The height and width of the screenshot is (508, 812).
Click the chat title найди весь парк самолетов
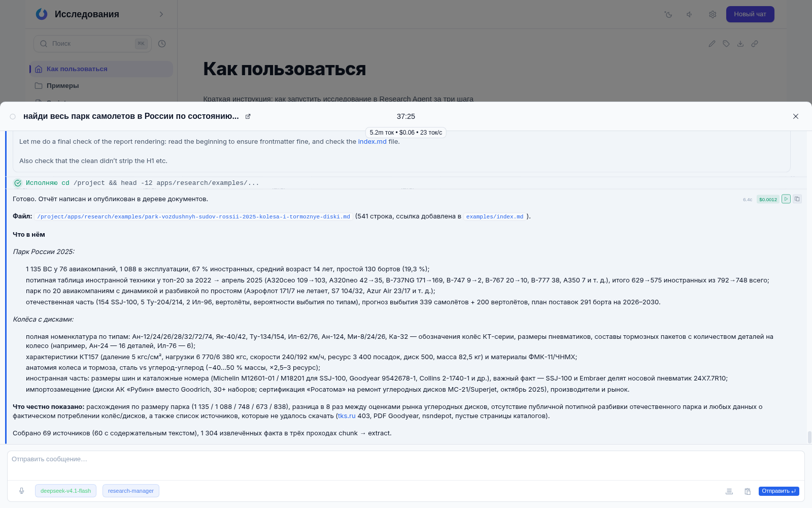(x=131, y=116)
